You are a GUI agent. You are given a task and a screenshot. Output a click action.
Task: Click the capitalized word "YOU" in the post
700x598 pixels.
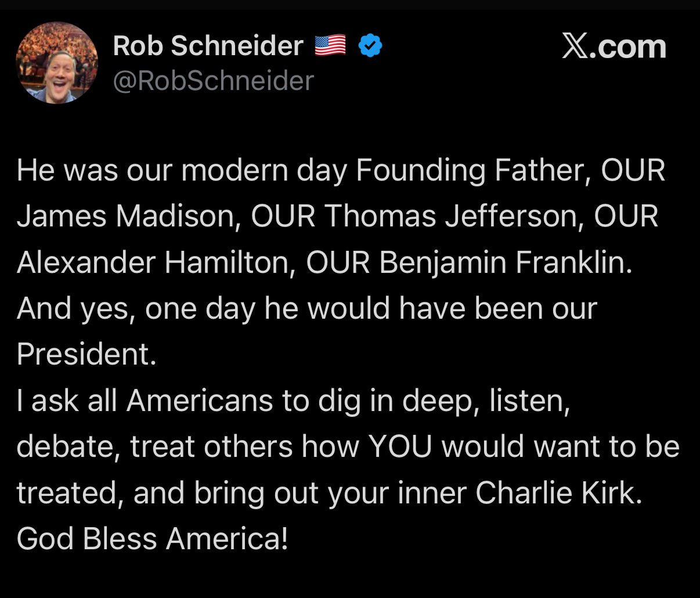[x=400, y=447]
